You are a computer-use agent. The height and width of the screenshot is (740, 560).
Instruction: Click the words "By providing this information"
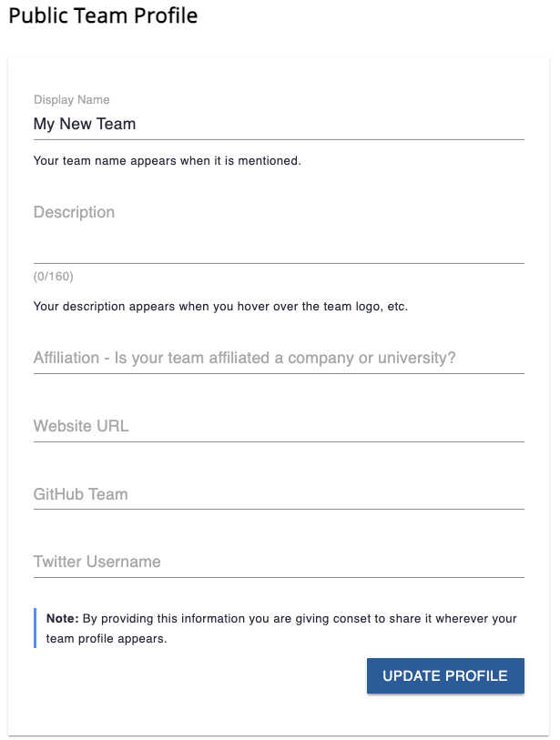(x=156, y=619)
